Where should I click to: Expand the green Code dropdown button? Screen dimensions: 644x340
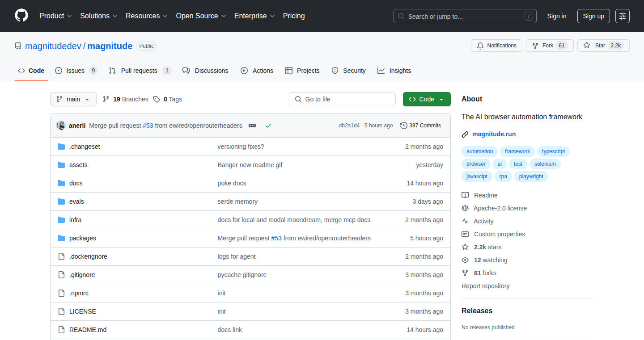pyautogui.click(x=427, y=99)
